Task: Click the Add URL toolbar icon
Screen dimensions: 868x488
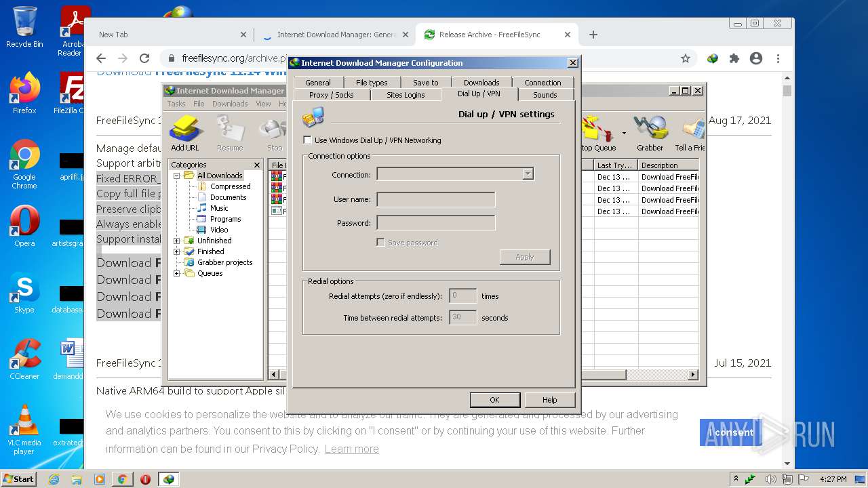Action: point(184,134)
